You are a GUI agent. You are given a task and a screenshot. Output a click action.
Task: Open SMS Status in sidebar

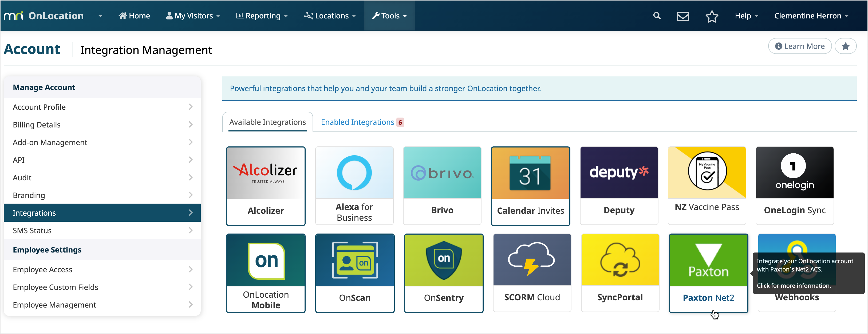pyautogui.click(x=102, y=230)
